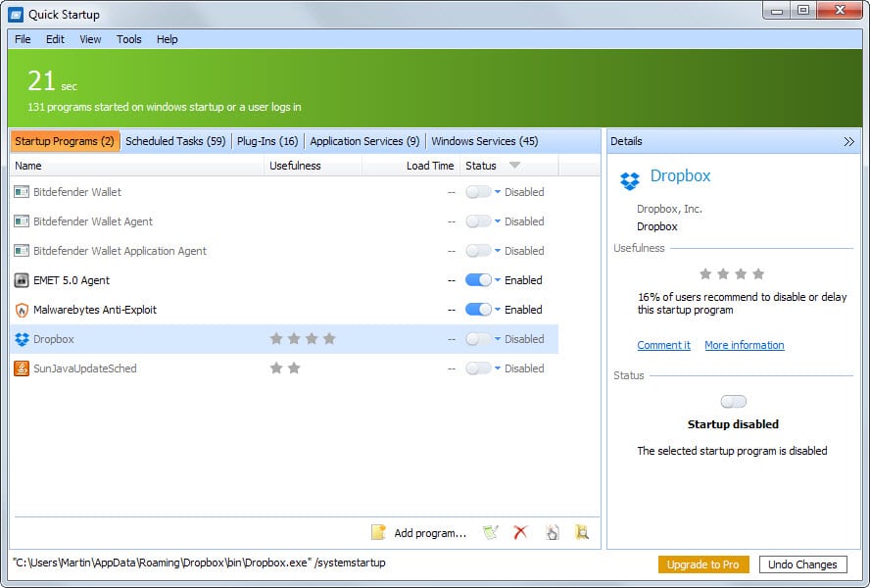The width and height of the screenshot is (870, 588).
Task: Open the Edit menu
Action: [x=55, y=39]
